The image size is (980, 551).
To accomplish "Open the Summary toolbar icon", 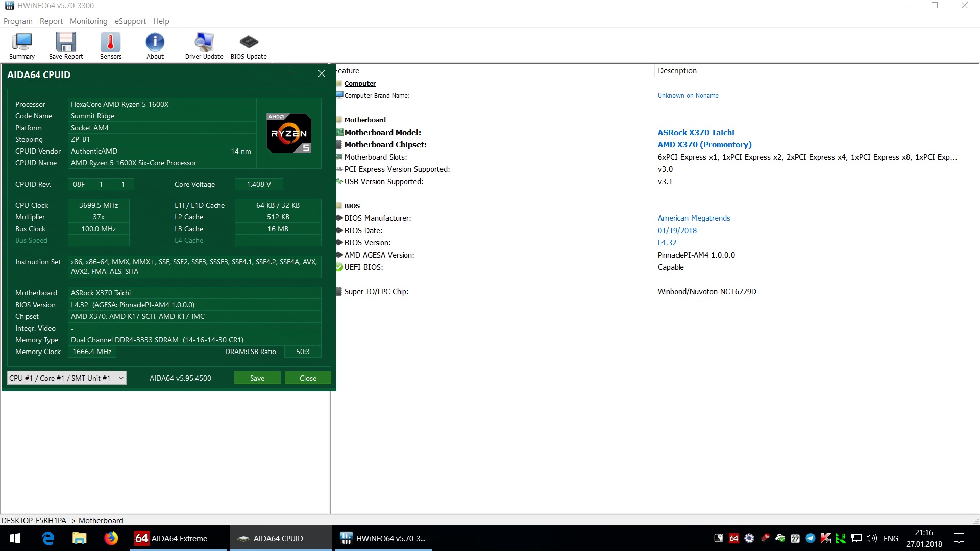I will [x=22, y=45].
